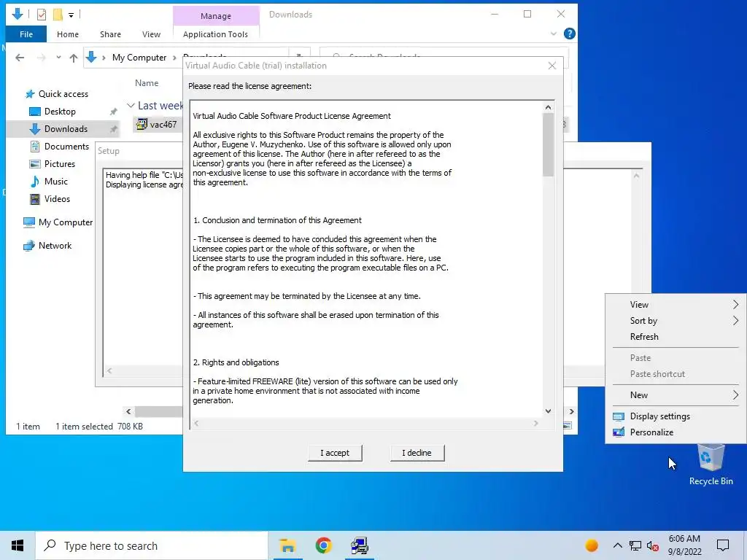This screenshot has width=747, height=560.
Task: Open the Windows Start menu
Action: (x=18, y=545)
